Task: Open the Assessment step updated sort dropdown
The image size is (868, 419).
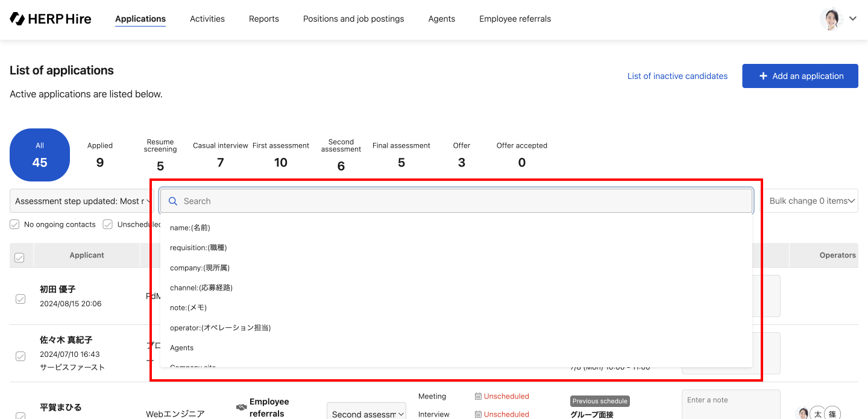Action: click(81, 201)
